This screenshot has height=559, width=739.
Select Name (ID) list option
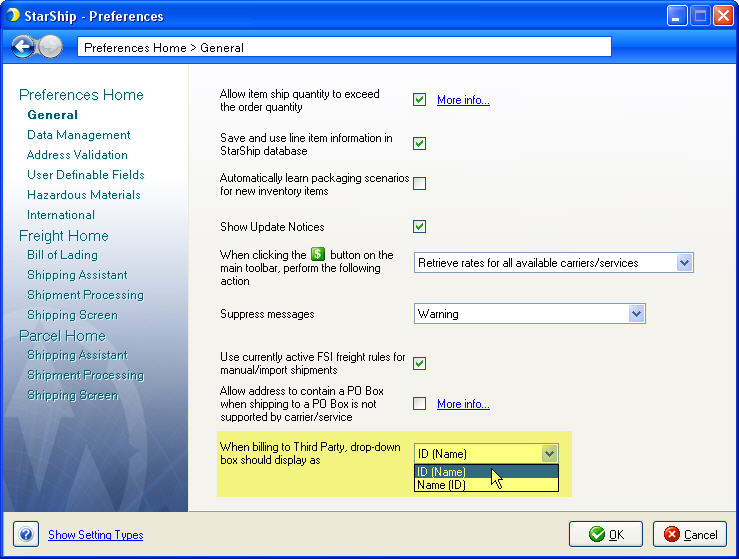[x=486, y=485]
